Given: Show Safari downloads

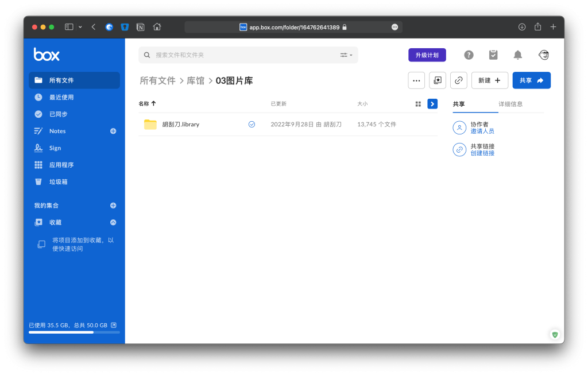Looking at the screenshot, I should click(x=522, y=27).
